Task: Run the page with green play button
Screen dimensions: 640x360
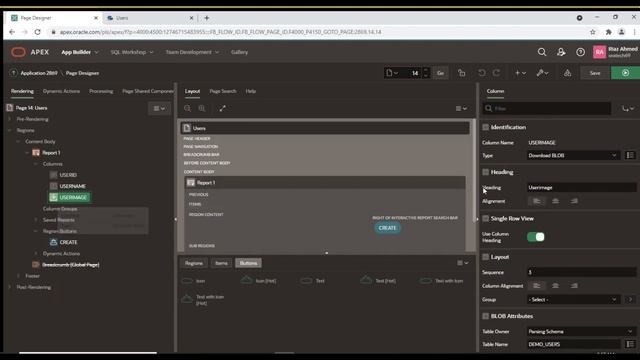Action: (625, 73)
